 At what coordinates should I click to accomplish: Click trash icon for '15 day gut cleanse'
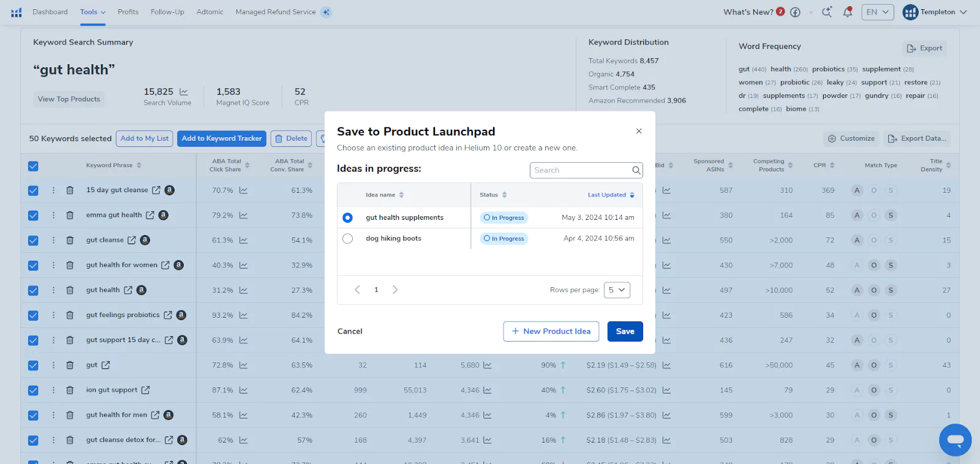coord(70,190)
